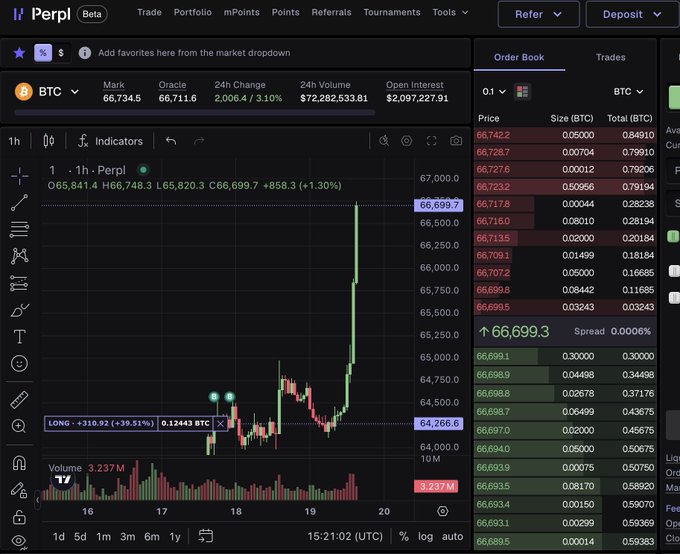Set chart range to 6m

click(x=152, y=537)
